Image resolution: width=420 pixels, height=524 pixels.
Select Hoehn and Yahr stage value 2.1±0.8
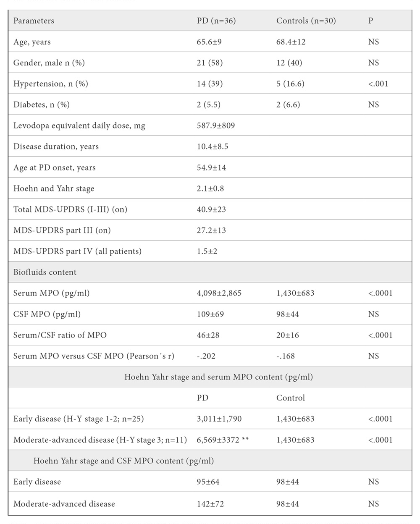[210, 189]
